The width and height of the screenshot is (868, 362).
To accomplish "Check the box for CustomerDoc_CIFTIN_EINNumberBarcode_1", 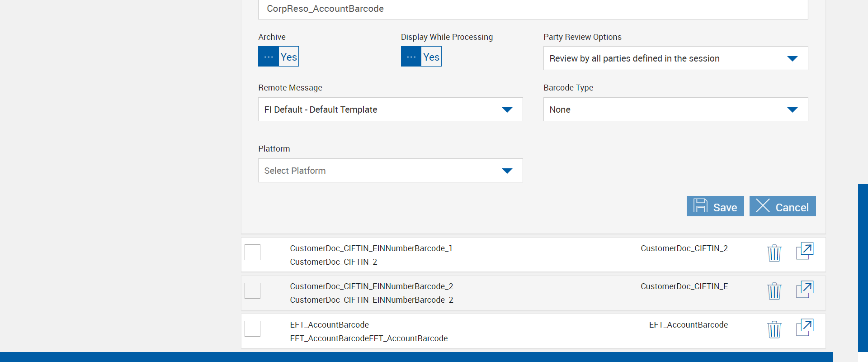I will coord(252,252).
